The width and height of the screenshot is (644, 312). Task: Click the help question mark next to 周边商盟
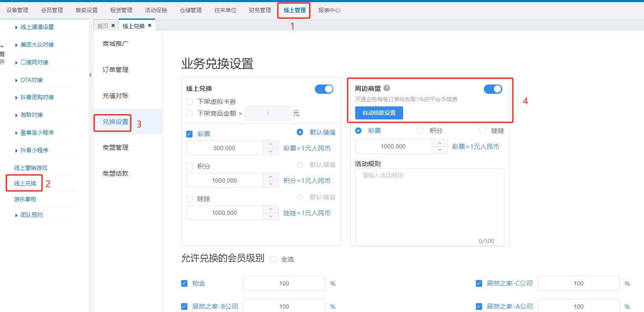tap(387, 88)
